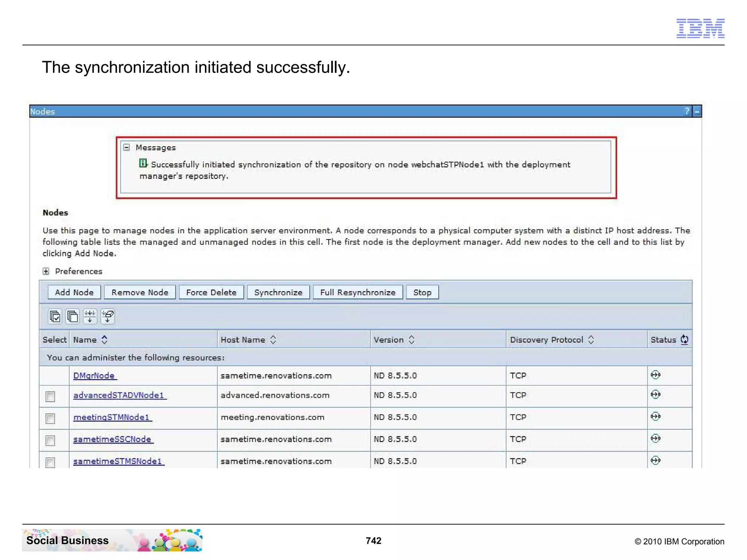
Task: Sort by Name column arrows
Action: pos(104,339)
